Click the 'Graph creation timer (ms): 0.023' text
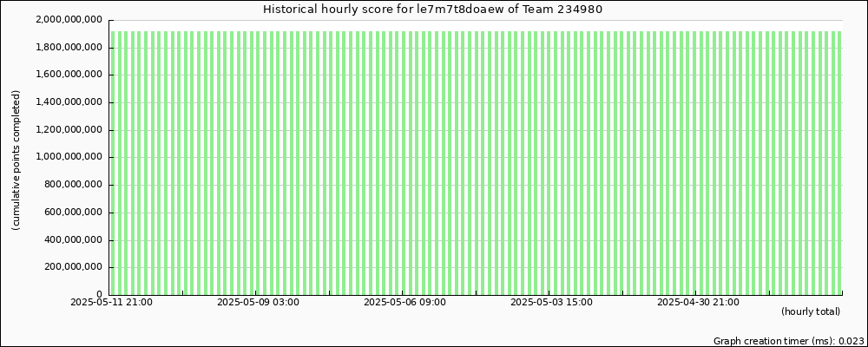Screen dimensions: 868x347 pos(789,341)
